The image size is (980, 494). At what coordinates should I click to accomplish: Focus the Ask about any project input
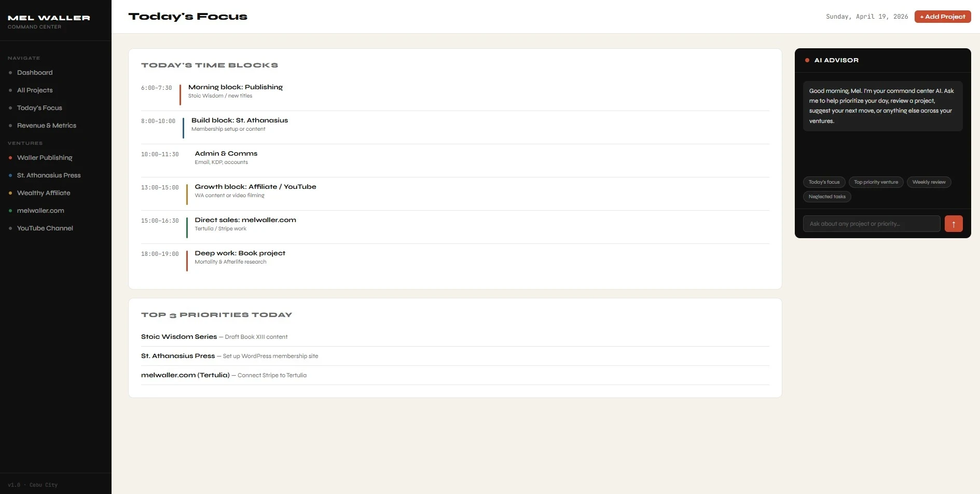tap(871, 224)
